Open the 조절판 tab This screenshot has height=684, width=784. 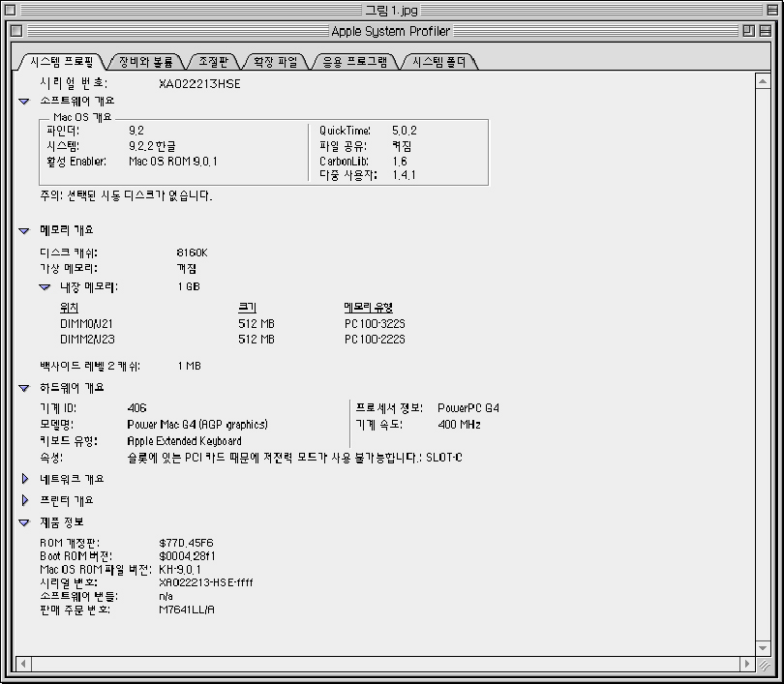213,62
